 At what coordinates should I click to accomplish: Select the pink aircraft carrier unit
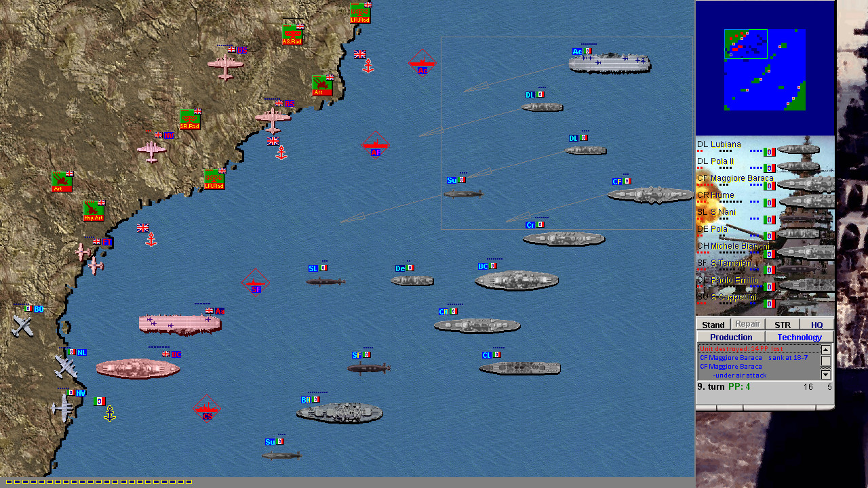[x=180, y=324]
